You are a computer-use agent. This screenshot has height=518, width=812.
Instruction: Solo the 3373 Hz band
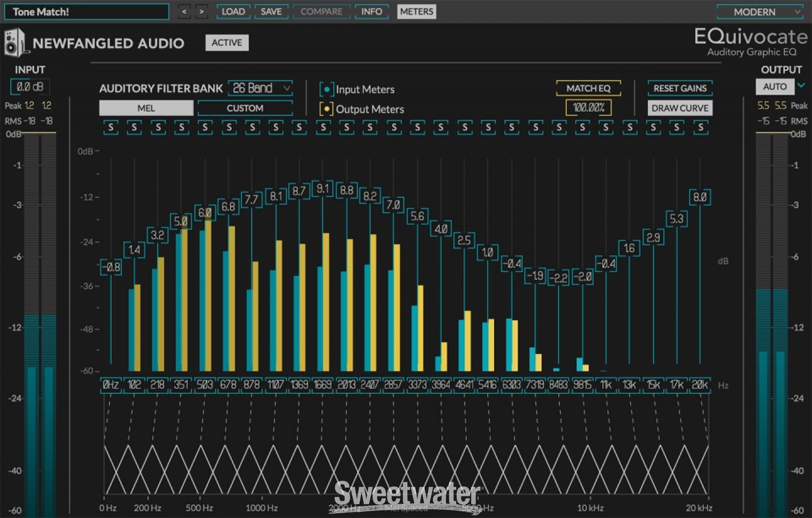click(x=417, y=127)
